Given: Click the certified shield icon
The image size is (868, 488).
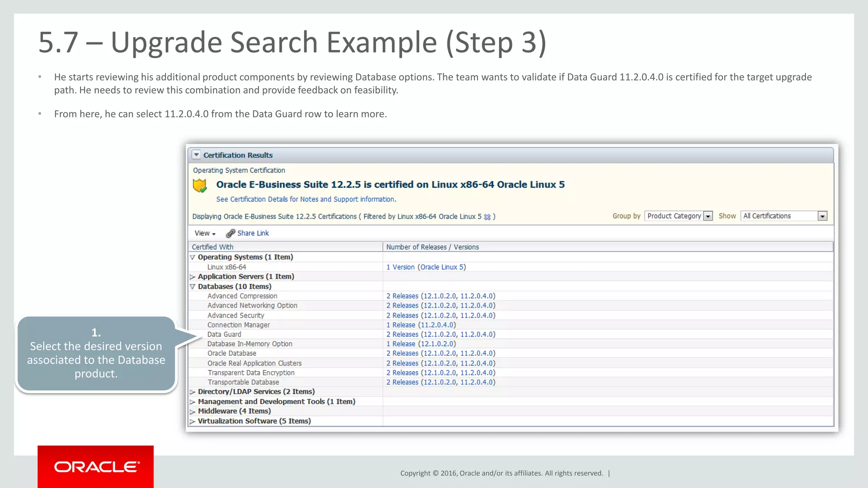Looking at the screenshot, I should [200, 186].
